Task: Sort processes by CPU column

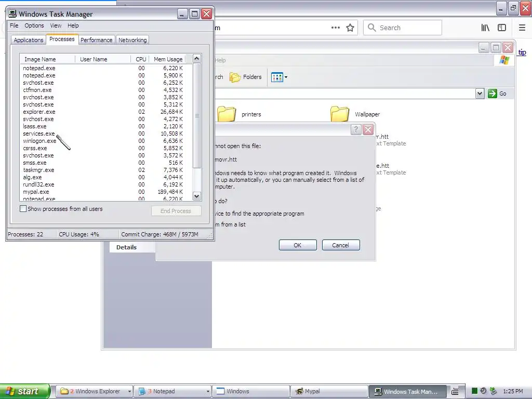Action: point(140,59)
